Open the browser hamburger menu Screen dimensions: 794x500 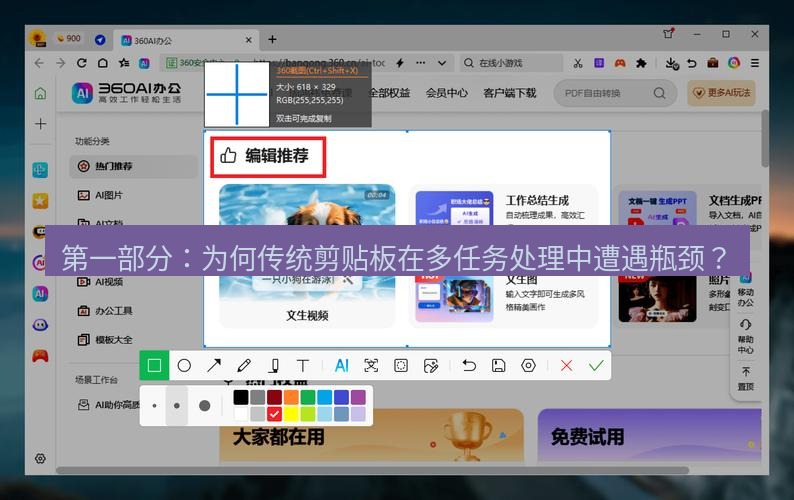click(x=755, y=63)
